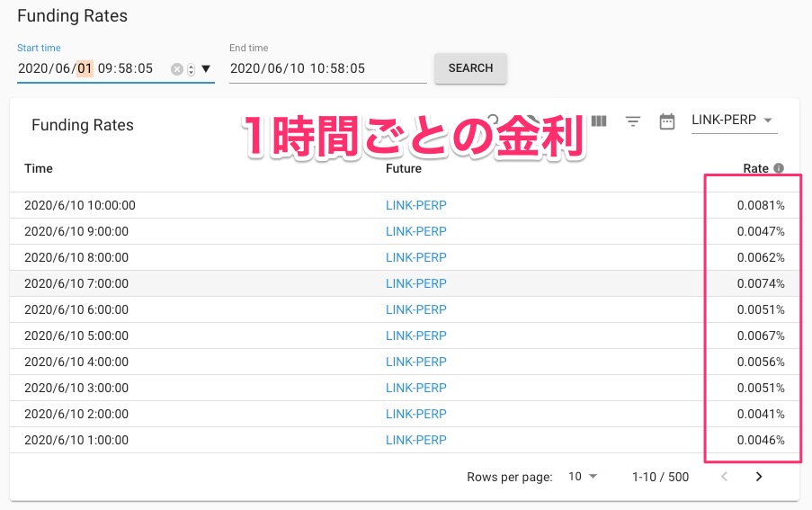Open LINK-PERP link in 10:00:00 row
This screenshot has width=812, height=510.
[415, 205]
